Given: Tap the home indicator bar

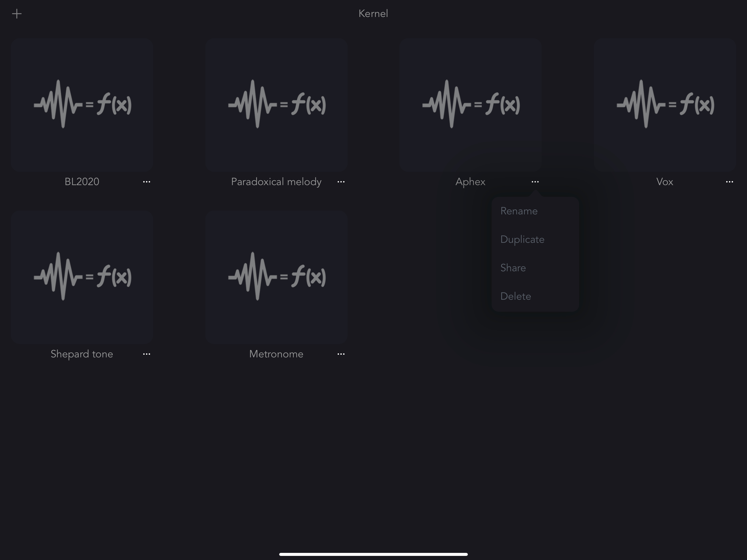Looking at the screenshot, I should 373,554.
